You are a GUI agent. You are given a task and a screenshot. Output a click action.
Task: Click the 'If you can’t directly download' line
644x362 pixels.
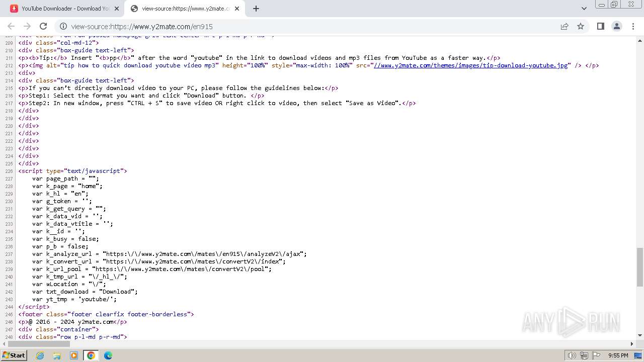click(x=178, y=88)
